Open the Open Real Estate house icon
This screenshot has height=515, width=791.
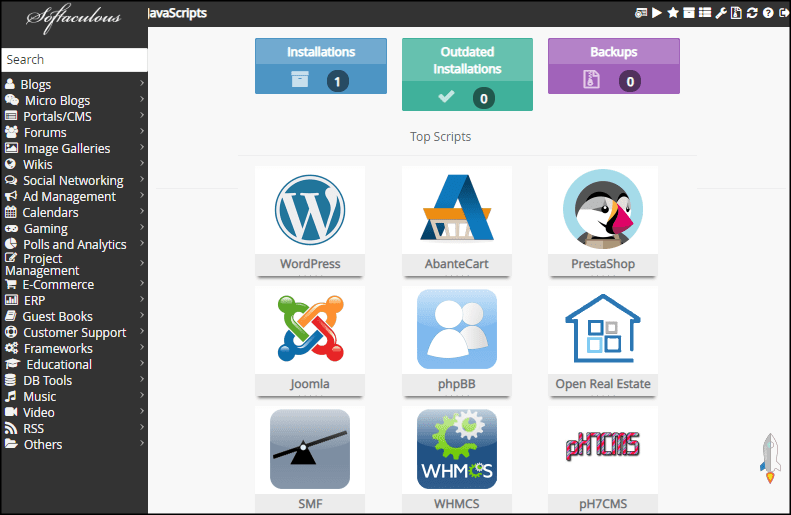pyautogui.click(x=603, y=329)
